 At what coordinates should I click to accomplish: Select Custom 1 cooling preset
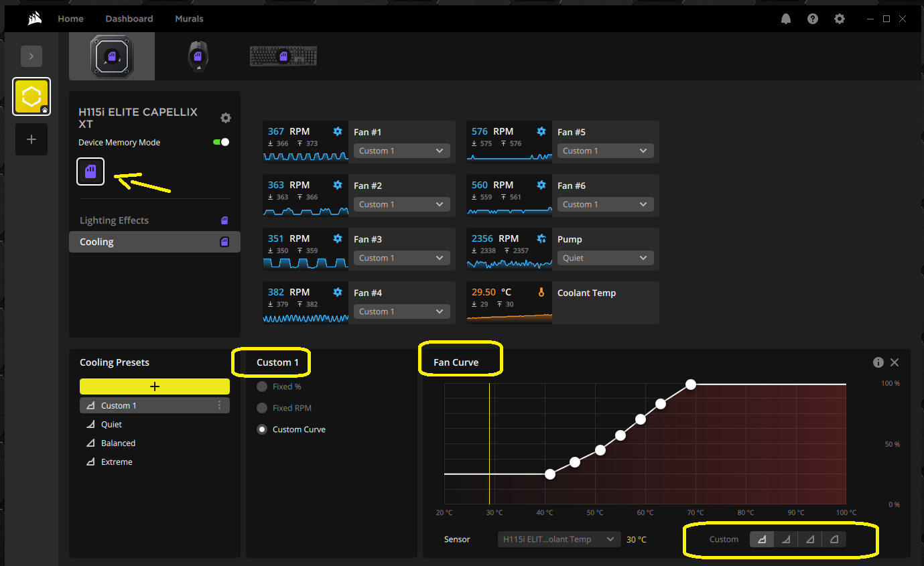pyautogui.click(x=155, y=405)
